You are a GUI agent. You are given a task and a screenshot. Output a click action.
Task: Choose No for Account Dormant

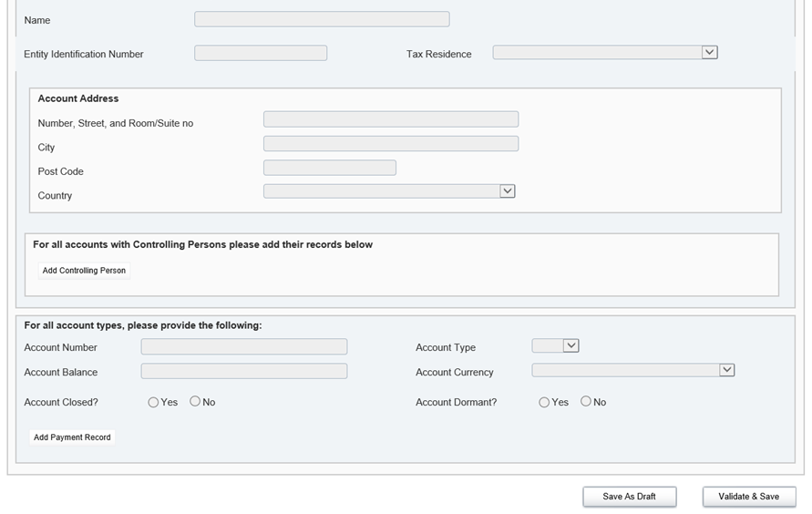pos(586,402)
